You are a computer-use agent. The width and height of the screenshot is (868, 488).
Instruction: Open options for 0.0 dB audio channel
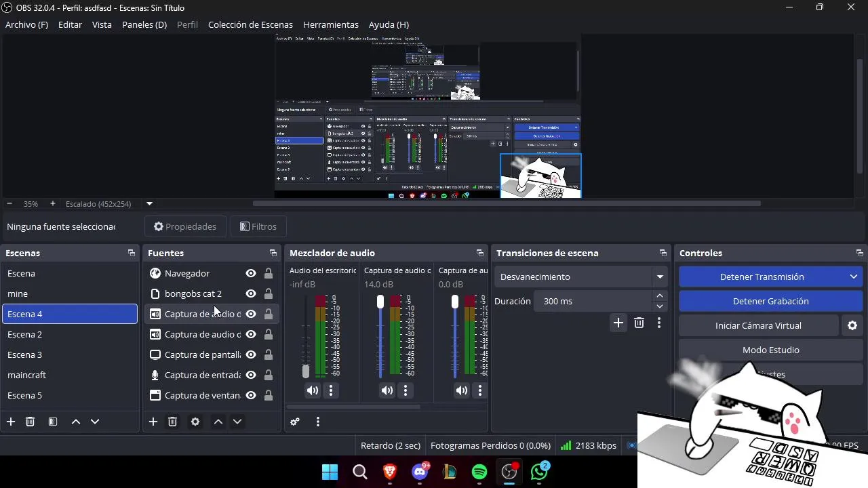[x=480, y=390]
